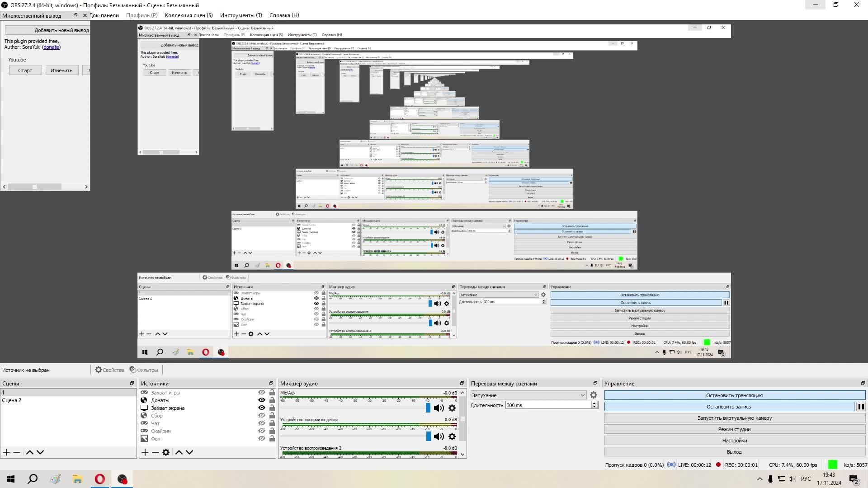Pause recording with pause icon

(861, 407)
